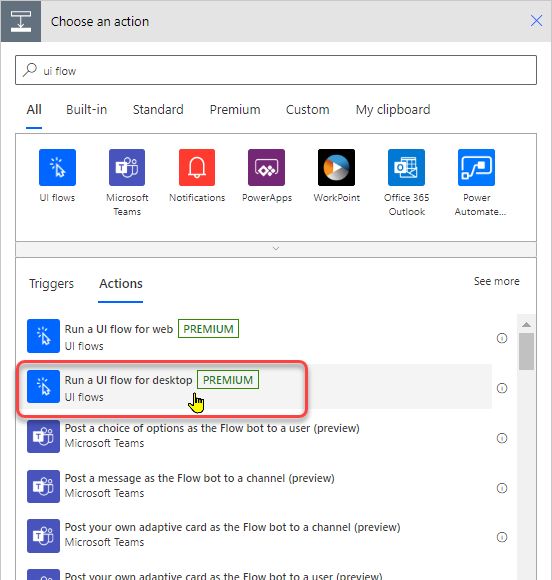The width and height of the screenshot is (552, 580).
Task: Open the Notifications connector
Action: click(197, 168)
